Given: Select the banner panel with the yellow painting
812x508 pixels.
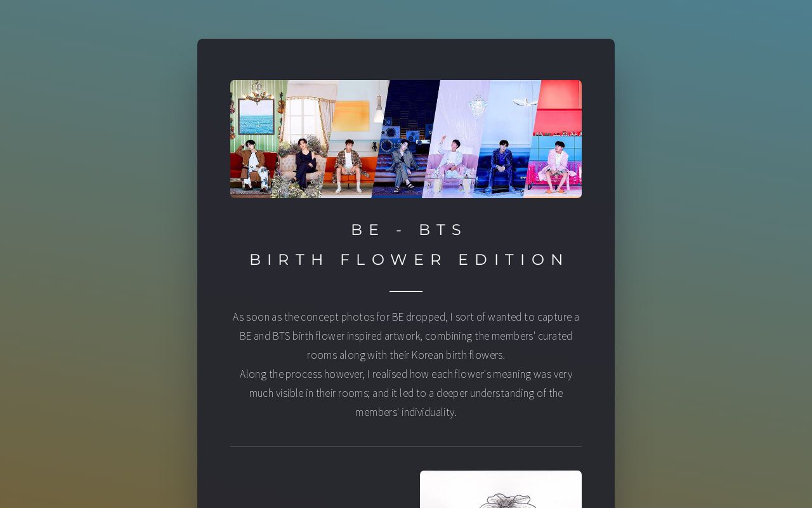Looking at the screenshot, I should coord(353,139).
